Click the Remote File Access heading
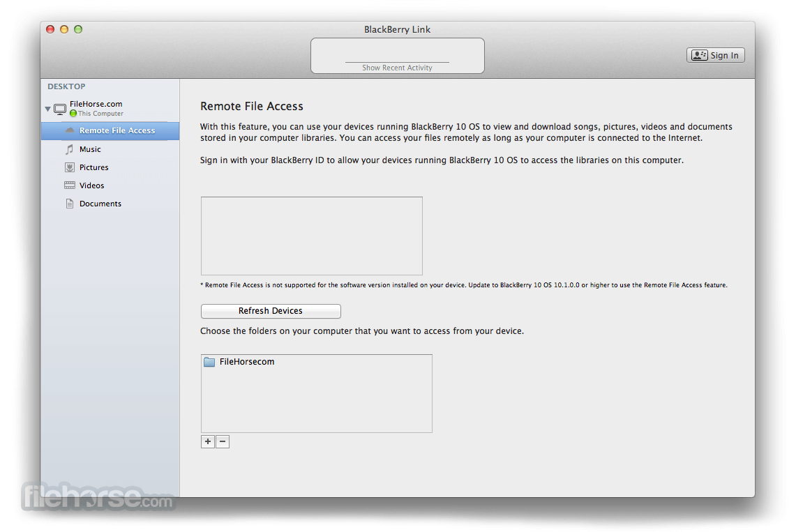The image size is (796, 532). coord(252,107)
